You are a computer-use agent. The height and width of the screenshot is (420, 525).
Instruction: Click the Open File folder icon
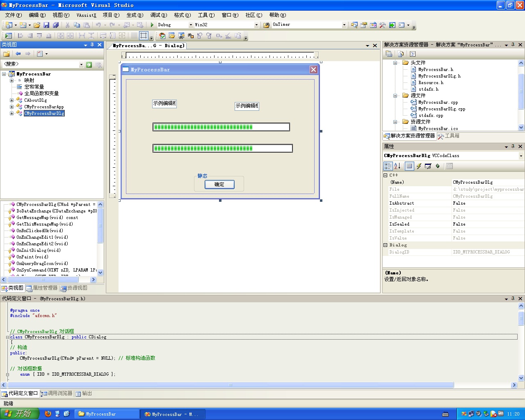[x=37, y=25]
